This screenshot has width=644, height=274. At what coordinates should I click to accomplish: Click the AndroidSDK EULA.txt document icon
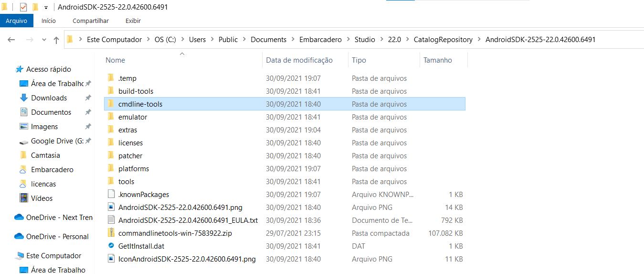(111, 220)
